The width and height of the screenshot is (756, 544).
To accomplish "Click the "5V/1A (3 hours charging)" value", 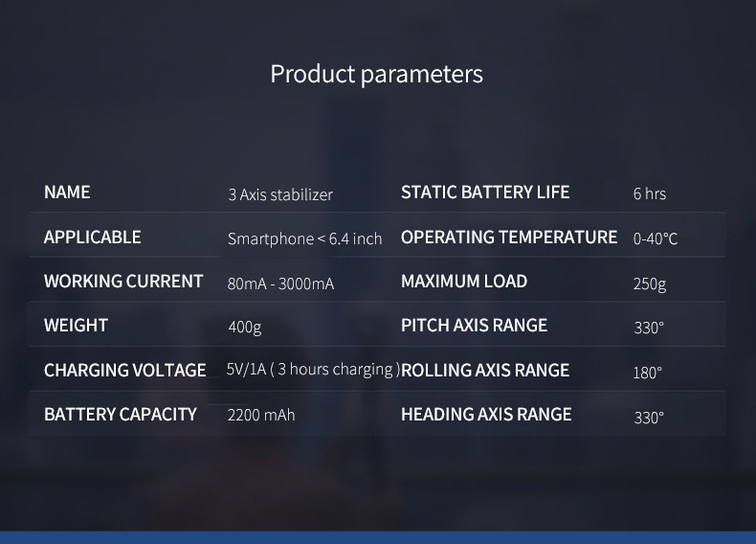I will [x=313, y=370].
